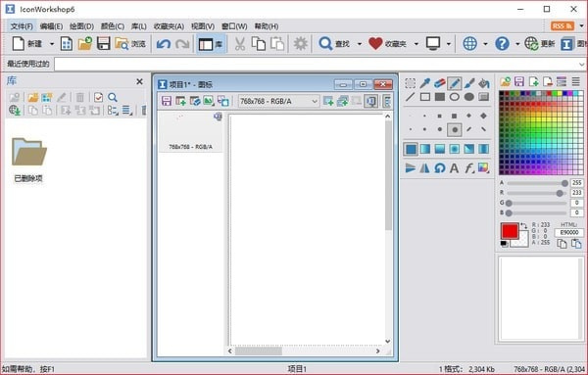Click the globe web icon
This screenshot has width=588, height=375.
469,44
